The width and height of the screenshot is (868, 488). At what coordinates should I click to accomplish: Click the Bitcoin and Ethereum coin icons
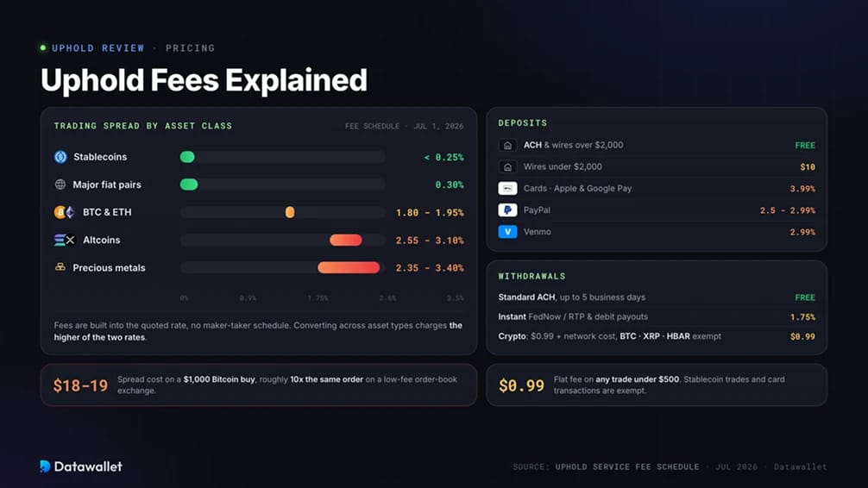[x=64, y=212]
